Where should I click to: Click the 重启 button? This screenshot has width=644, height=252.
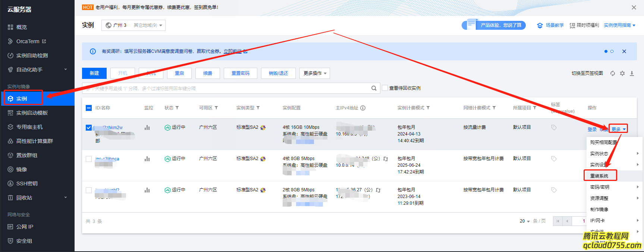(x=179, y=73)
